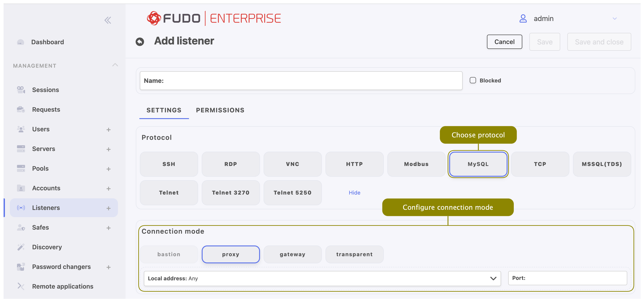Click the Fudo Enterprise logo
Viewport: 644px width, 304px height.
click(x=214, y=18)
